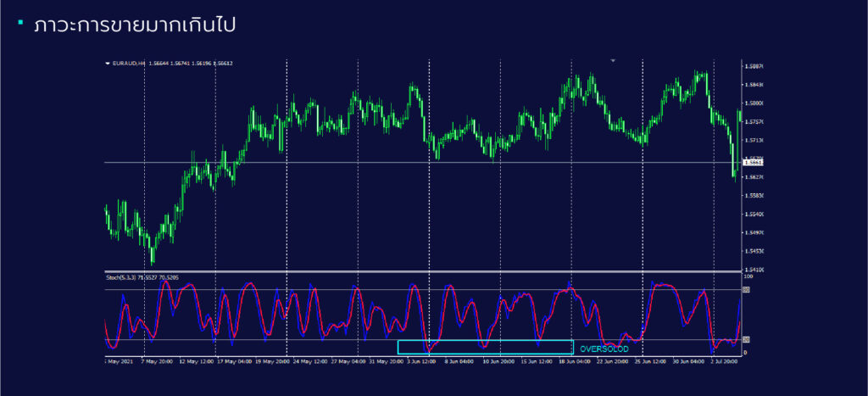Click the 18 Jun 04:00 time label
The image size is (868, 396).
(574, 361)
